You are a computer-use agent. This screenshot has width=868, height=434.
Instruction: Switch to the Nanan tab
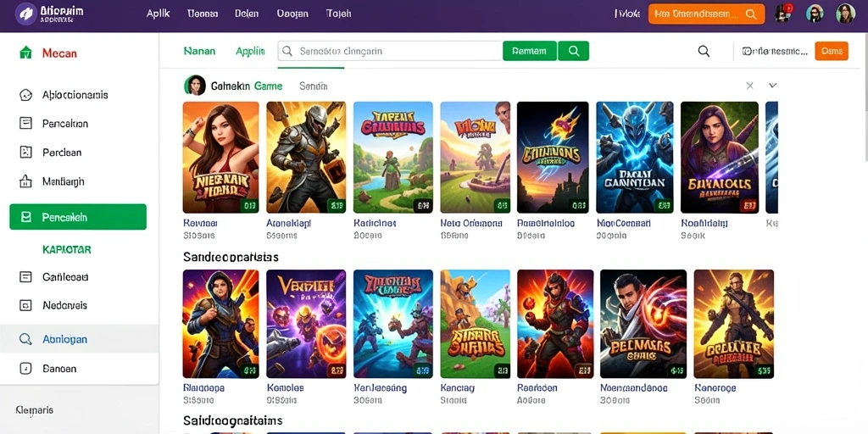[199, 51]
